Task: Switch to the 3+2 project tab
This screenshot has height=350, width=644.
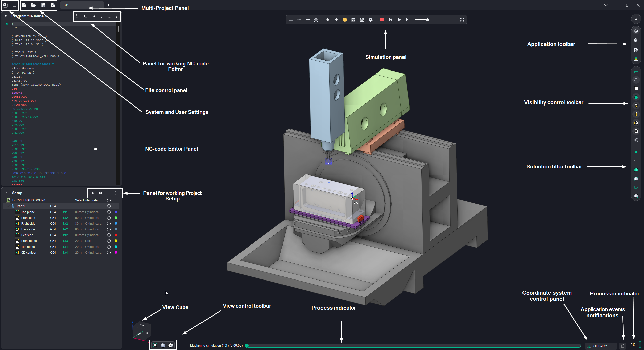Action: coord(67,5)
